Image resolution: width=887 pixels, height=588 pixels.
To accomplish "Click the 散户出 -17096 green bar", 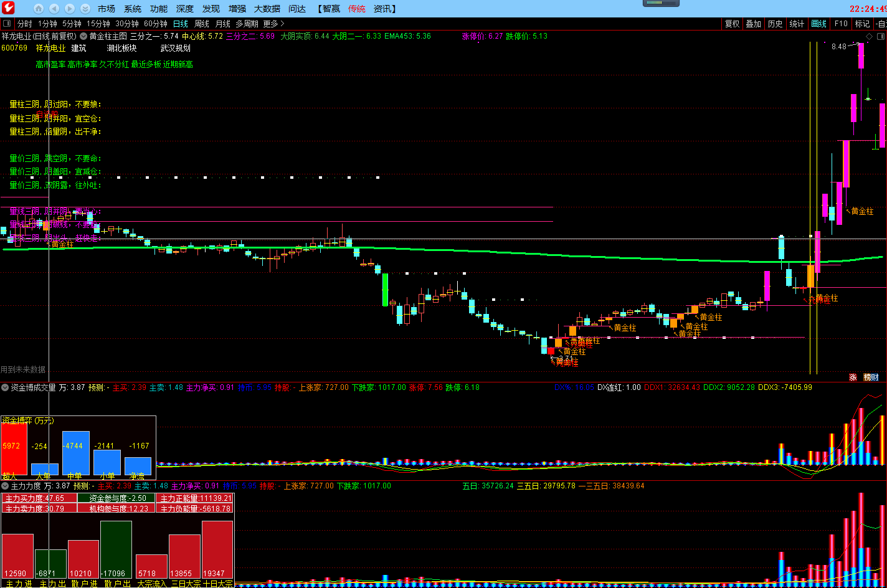I will pyautogui.click(x=116, y=550).
